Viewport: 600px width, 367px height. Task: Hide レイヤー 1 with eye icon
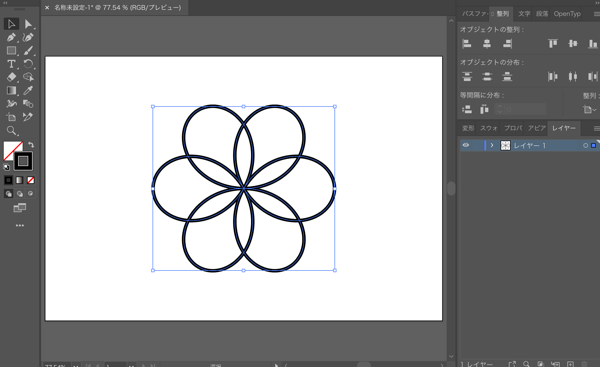[466, 145]
